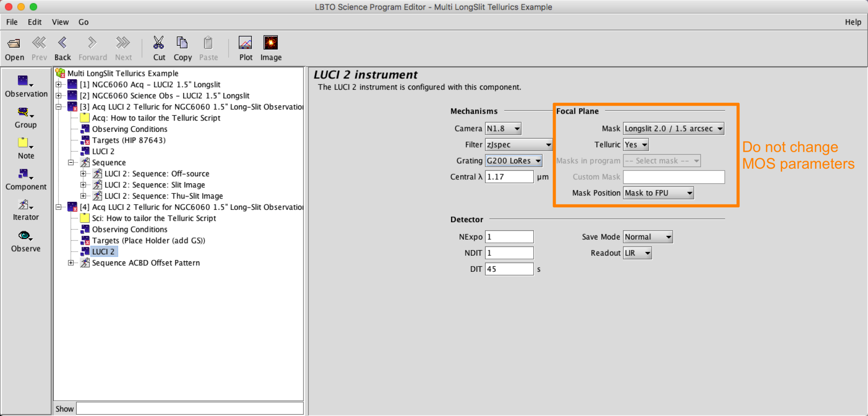
Task: Expand Sequence: Off-source node
Action: (x=83, y=173)
